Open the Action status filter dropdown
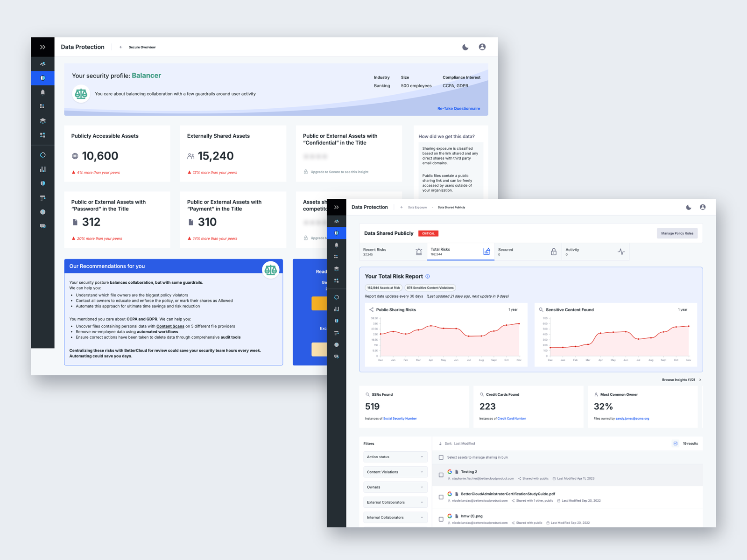Screen dimensions: 747x560 coord(395,457)
